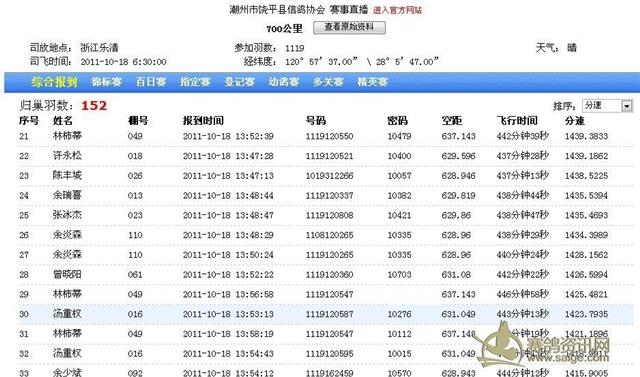The height and width of the screenshot is (377, 640).
Task: Click ring number 1019312266 in row 23
Action: pos(329,176)
